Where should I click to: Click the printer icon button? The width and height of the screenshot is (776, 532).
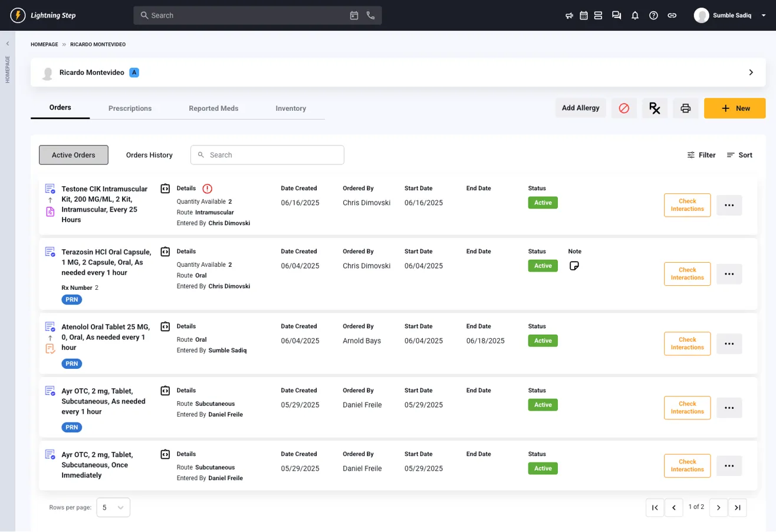point(685,108)
